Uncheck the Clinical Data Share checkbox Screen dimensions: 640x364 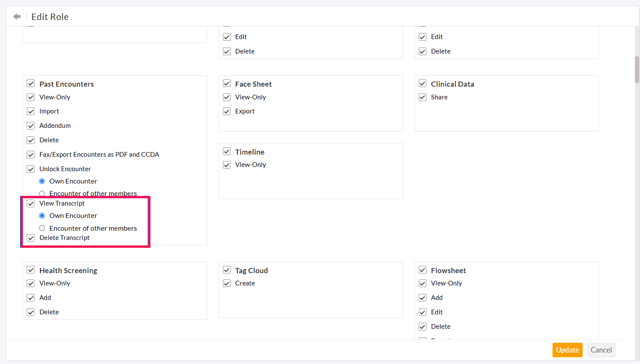click(x=423, y=97)
